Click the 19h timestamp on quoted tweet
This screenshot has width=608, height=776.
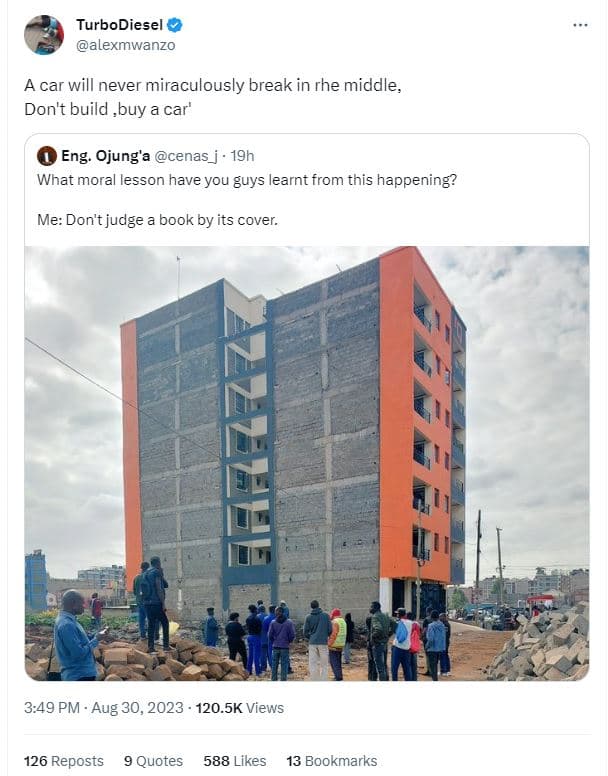(x=242, y=156)
